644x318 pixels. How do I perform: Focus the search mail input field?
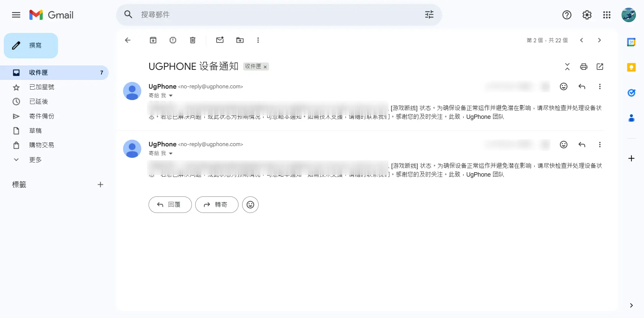click(x=278, y=14)
